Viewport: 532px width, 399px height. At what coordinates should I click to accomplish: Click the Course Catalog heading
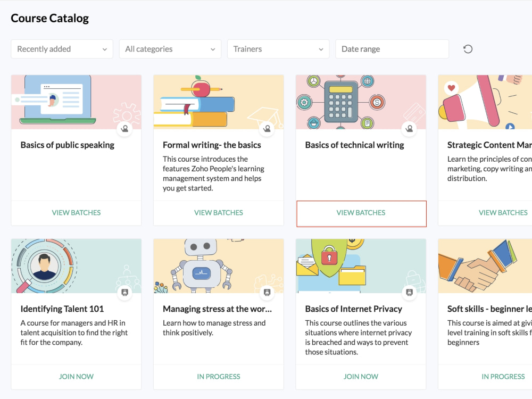[50, 18]
